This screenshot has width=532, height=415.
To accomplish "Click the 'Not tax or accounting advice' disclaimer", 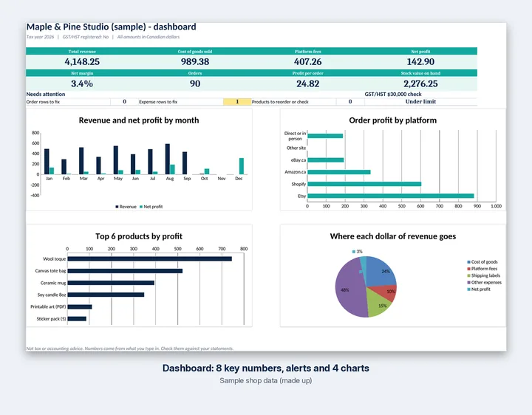I will pos(130,349).
